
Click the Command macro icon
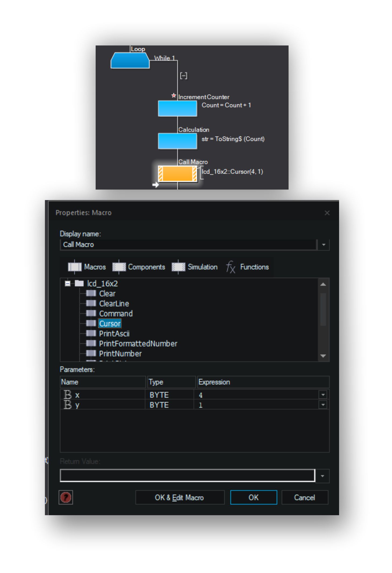[x=91, y=313]
